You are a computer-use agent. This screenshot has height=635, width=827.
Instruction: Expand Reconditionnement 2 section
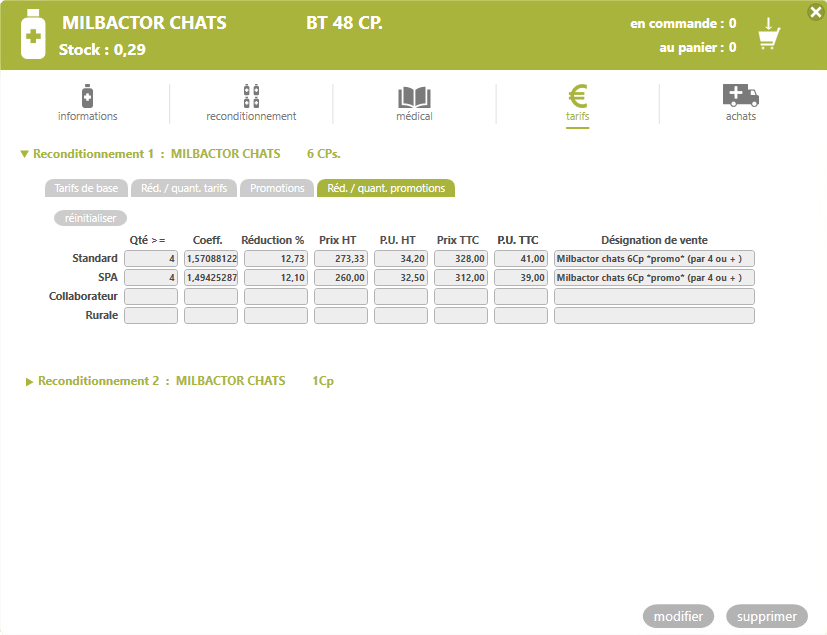pyautogui.click(x=29, y=381)
